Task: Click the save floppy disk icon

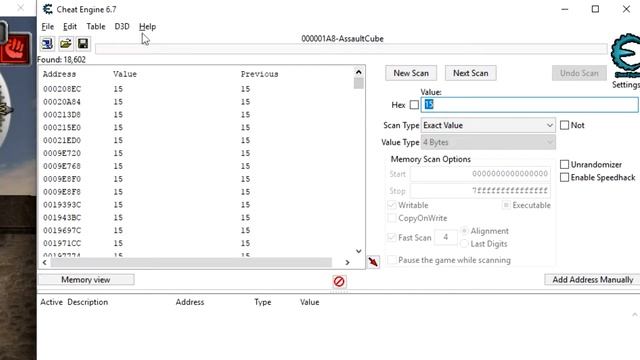Action: 83,44
